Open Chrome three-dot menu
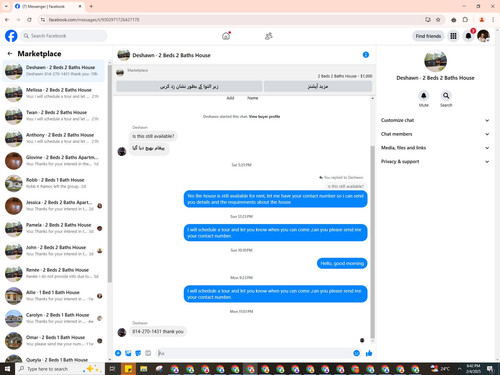Screen dimensions: 500x375 (x=493, y=20)
